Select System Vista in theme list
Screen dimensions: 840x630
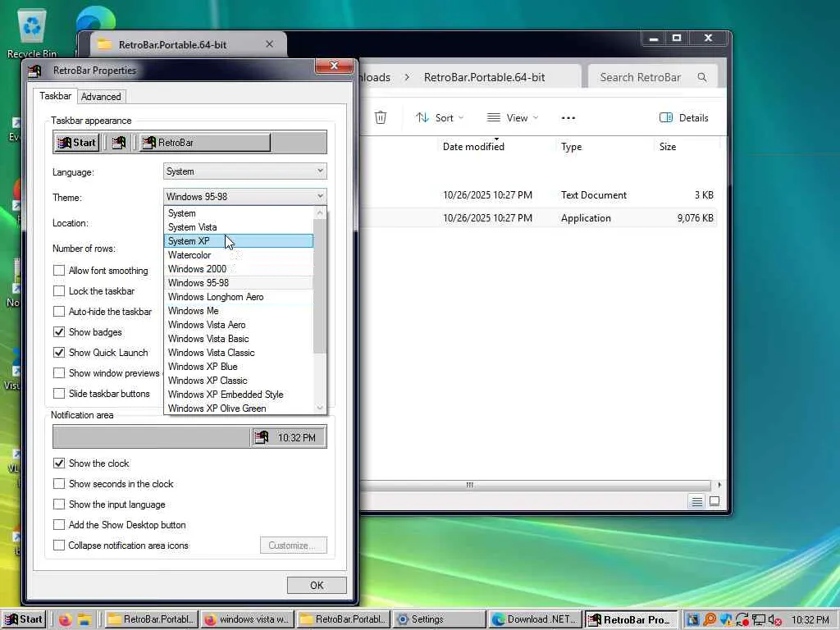[239, 227]
